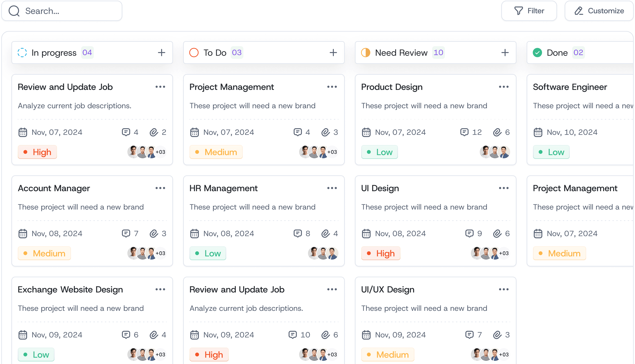Click calendar icon on Product Design card
The image size is (635, 364).
point(366,132)
